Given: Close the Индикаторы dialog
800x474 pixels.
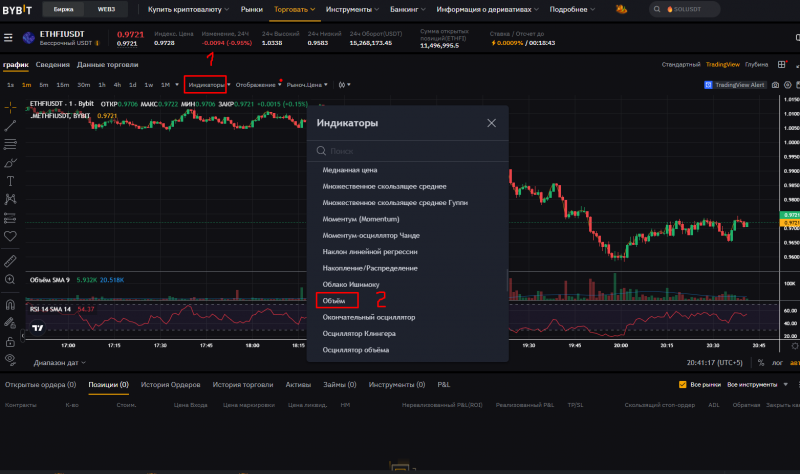Looking at the screenshot, I should [491, 123].
